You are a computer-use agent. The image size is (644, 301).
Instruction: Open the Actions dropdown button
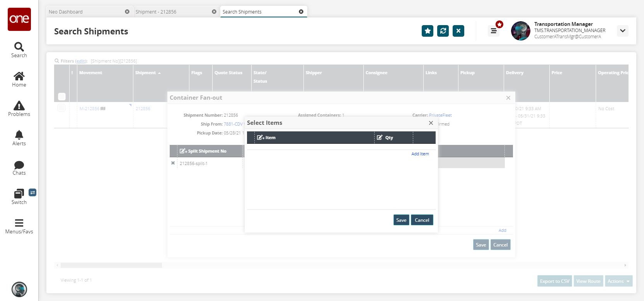(618, 281)
